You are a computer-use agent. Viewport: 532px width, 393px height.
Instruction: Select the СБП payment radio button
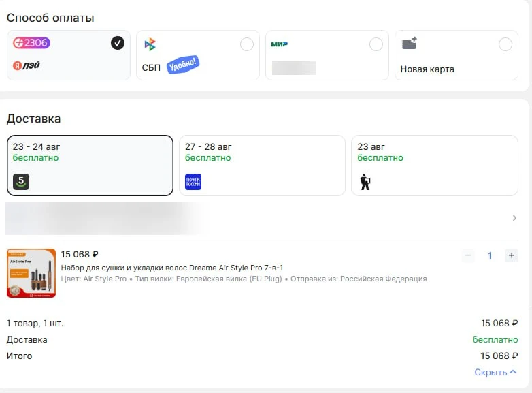247,44
